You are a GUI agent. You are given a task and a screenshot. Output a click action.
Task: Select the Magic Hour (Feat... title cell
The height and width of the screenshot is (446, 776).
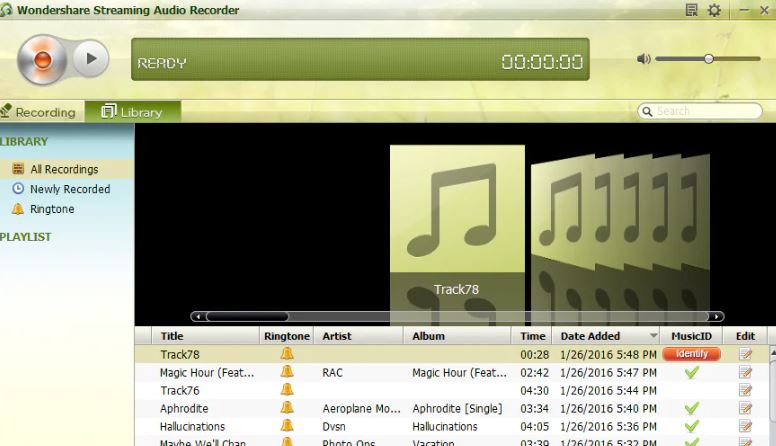(x=207, y=373)
